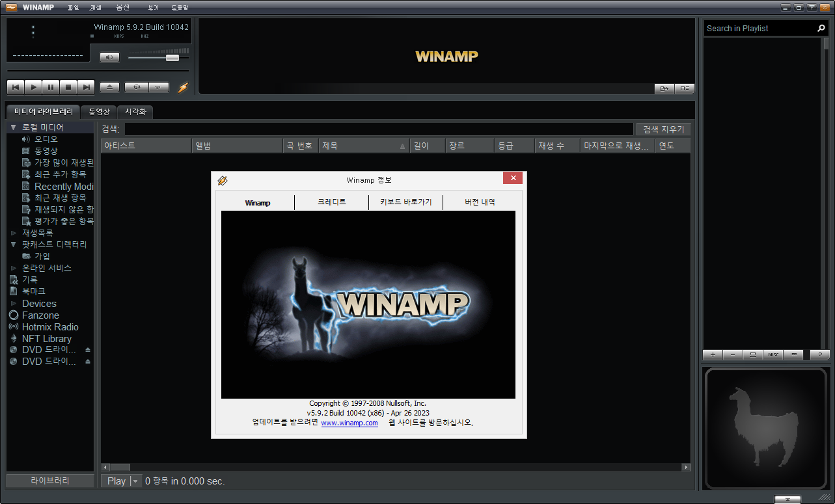Click the 검색 지우기 button

(663, 129)
